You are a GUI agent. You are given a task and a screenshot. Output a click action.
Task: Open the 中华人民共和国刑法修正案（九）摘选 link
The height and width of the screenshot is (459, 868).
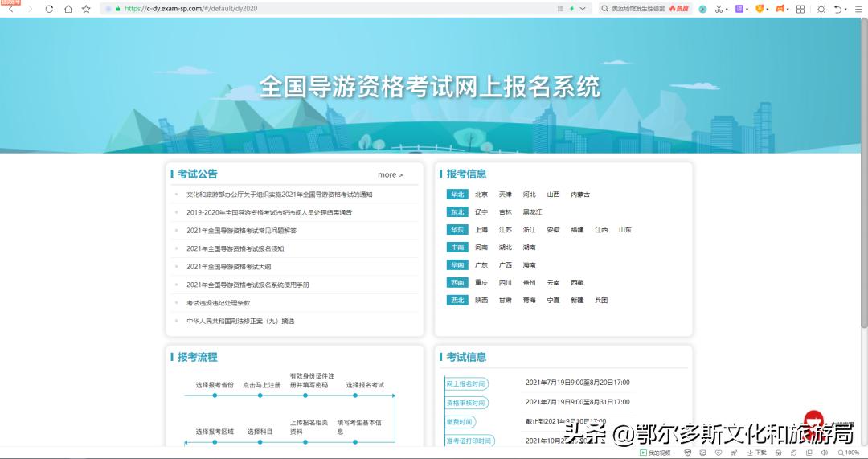pos(240,321)
